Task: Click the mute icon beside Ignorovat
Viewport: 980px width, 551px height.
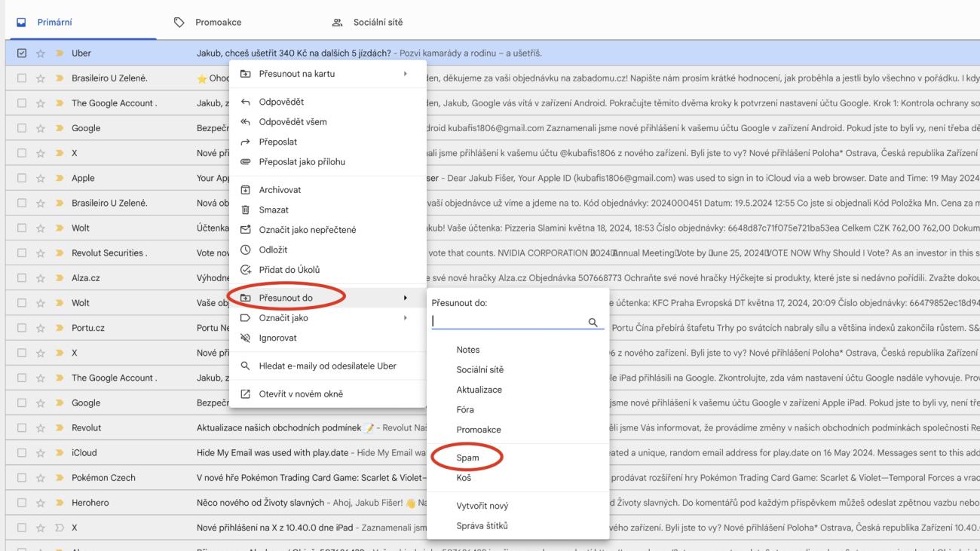Action: 245,338
